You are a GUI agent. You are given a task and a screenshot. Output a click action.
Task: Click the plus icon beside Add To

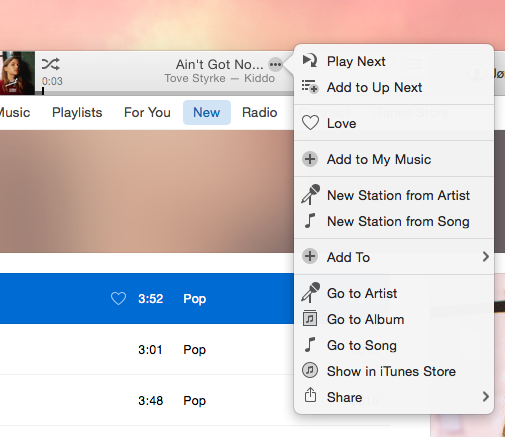(x=310, y=256)
